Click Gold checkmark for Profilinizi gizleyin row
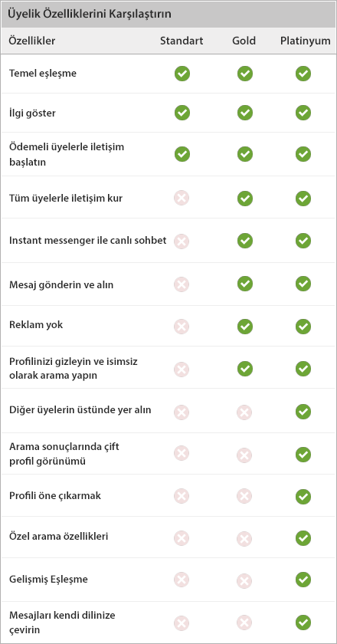The image size is (337, 644). point(244,369)
